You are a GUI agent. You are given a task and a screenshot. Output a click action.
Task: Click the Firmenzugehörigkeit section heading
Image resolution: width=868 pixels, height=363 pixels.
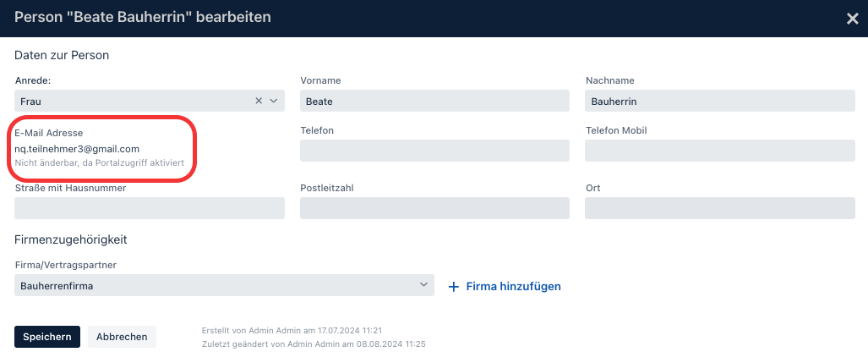(71, 240)
